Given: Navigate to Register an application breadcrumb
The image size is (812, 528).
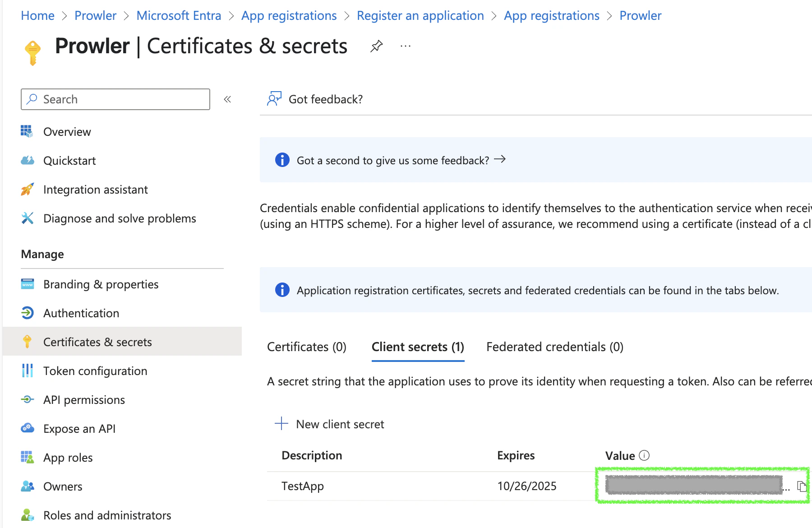Looking at the screenshot, I should [420, 16].
